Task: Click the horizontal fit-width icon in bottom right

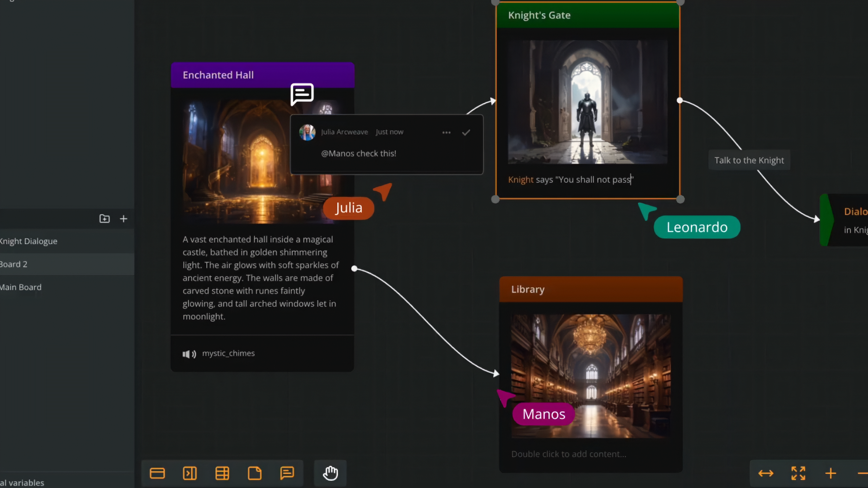Action: click(x=766, y=473)
